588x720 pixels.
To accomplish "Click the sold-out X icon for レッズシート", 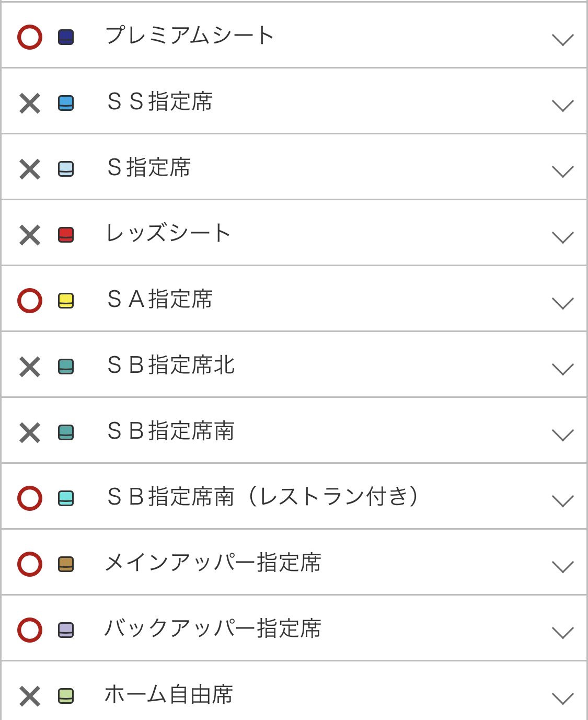I will pyautogui.click(x=30, y=235).
